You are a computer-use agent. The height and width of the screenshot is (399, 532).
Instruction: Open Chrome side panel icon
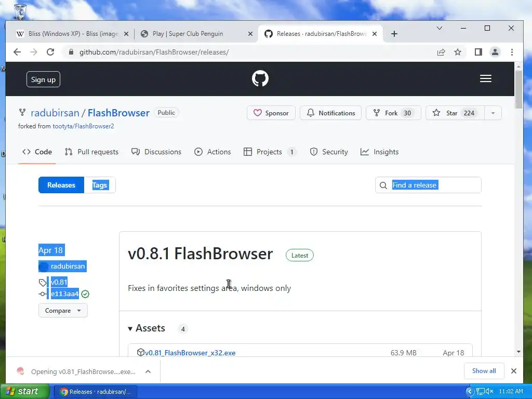478,52
